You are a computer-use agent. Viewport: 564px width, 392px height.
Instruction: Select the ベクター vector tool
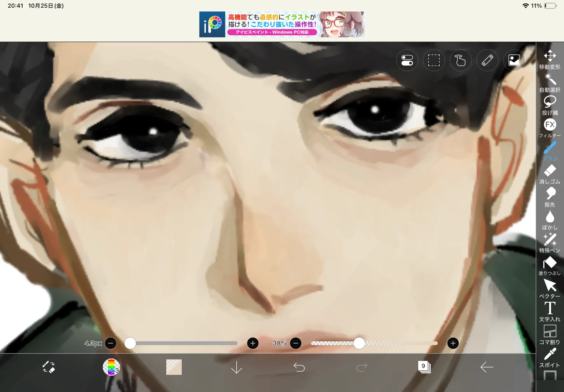550,289
